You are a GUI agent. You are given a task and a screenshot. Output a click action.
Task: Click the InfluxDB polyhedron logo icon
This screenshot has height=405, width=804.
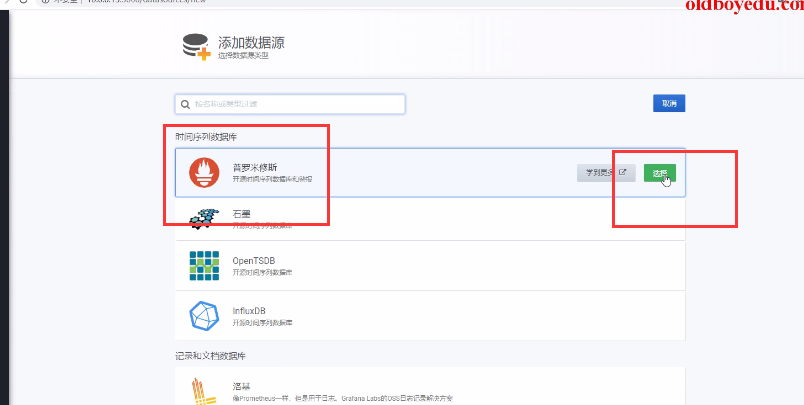[204, 316]
